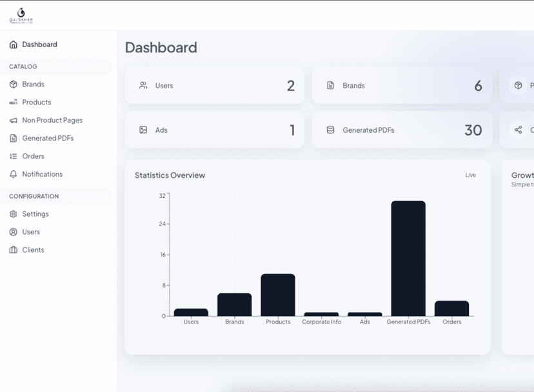Open Products in the sidebar menu

(37, 103)
